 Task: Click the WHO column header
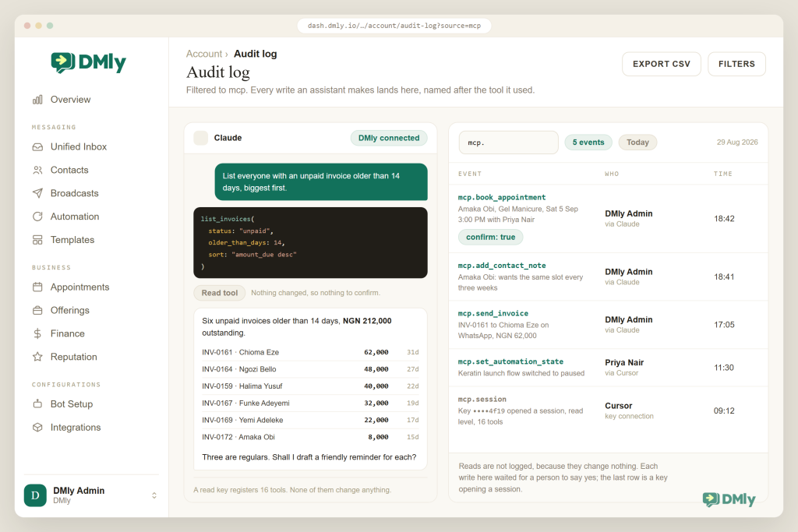(x=612, y=174)
